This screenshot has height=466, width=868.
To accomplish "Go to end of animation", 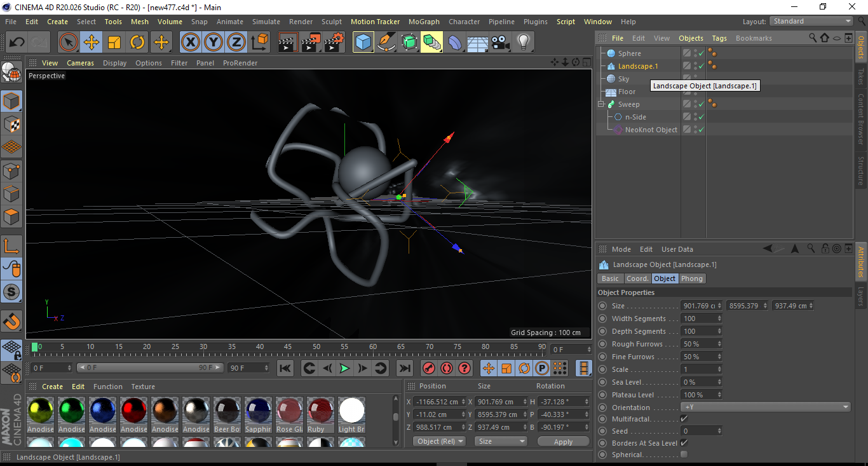I will coord(404,368).
